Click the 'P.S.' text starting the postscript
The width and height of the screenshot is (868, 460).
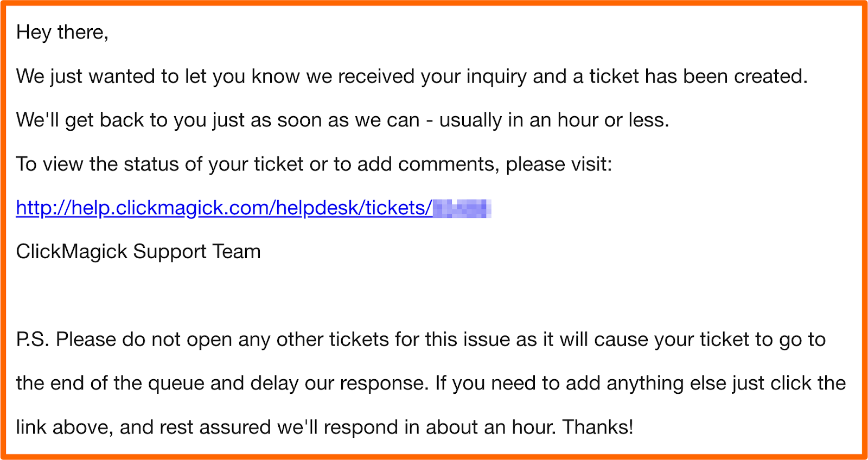pyautogui.click(x=33, y=340)
